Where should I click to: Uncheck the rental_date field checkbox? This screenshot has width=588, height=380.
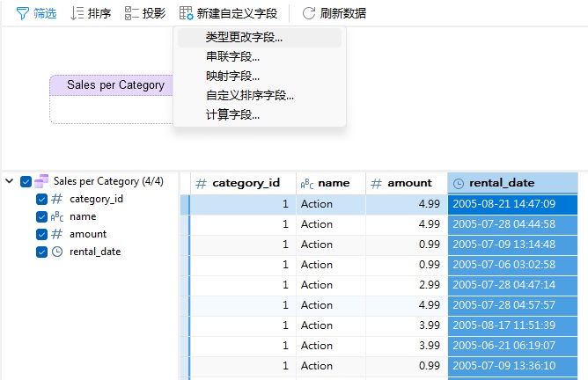[x=41, y=252]
